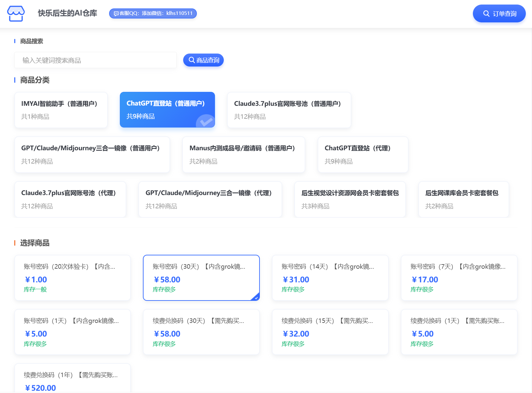Click the ¥31.00 price text
Image resolution: width=532 pixels, height=393 pixels.
point(296,279)
